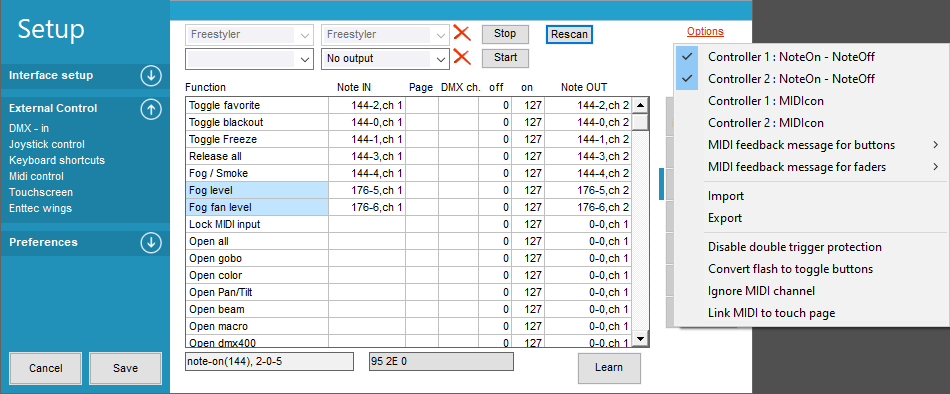This screenshot has height=394, width=950.
Task: Open the empty MIDI input dropdown
Action: [x=250, y=59]
